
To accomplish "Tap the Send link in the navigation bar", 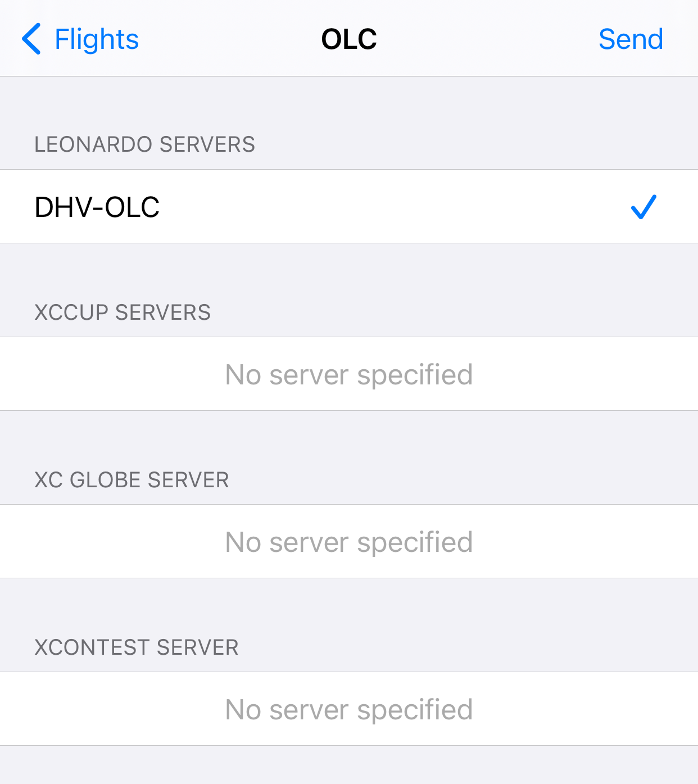I will 631,39.
